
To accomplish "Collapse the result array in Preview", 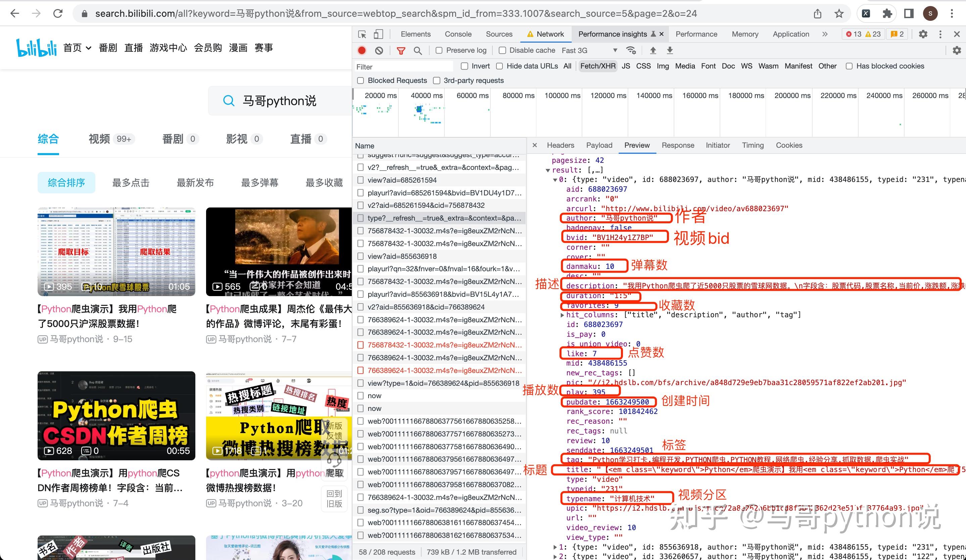I will point(548,170).
